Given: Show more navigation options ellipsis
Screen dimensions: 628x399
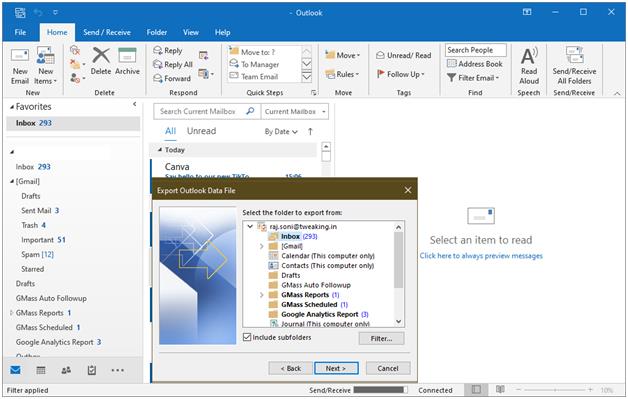Looking at the screenshot, I should click(x=117, y=370).
